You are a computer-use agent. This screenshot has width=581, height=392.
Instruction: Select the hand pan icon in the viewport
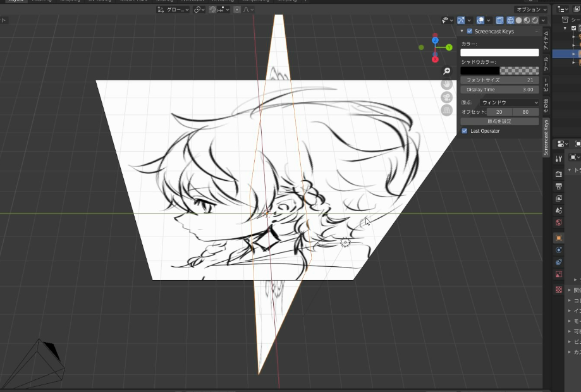(446, 83)
